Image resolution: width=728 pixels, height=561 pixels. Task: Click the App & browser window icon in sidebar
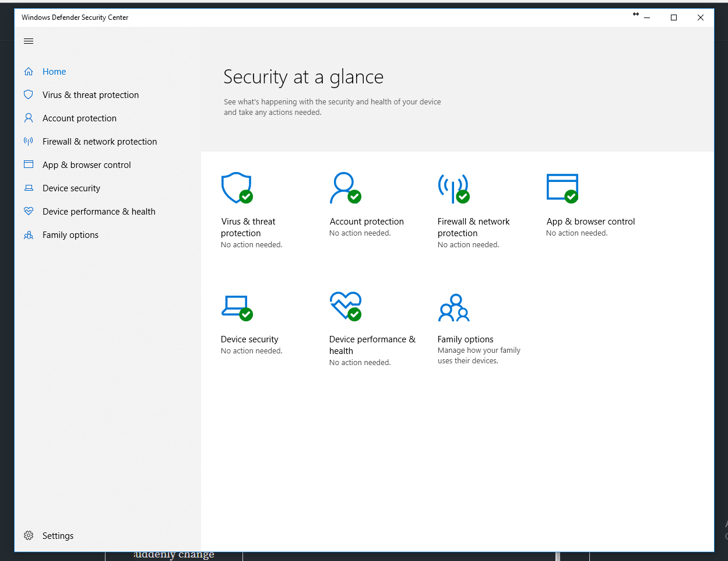point(29,164)
